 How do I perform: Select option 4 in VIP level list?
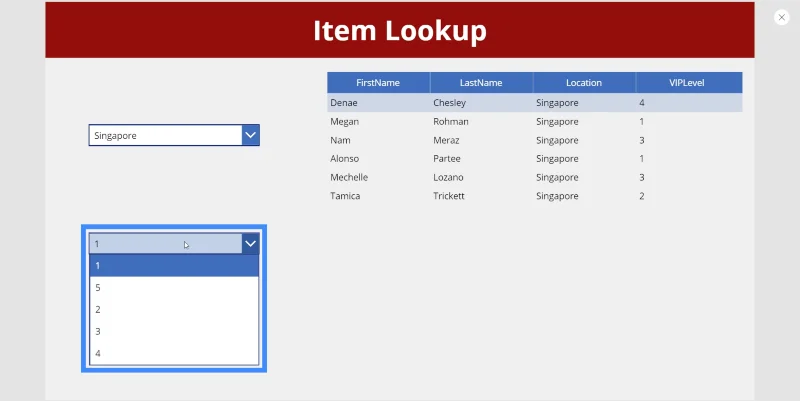[x=174, y=353]
